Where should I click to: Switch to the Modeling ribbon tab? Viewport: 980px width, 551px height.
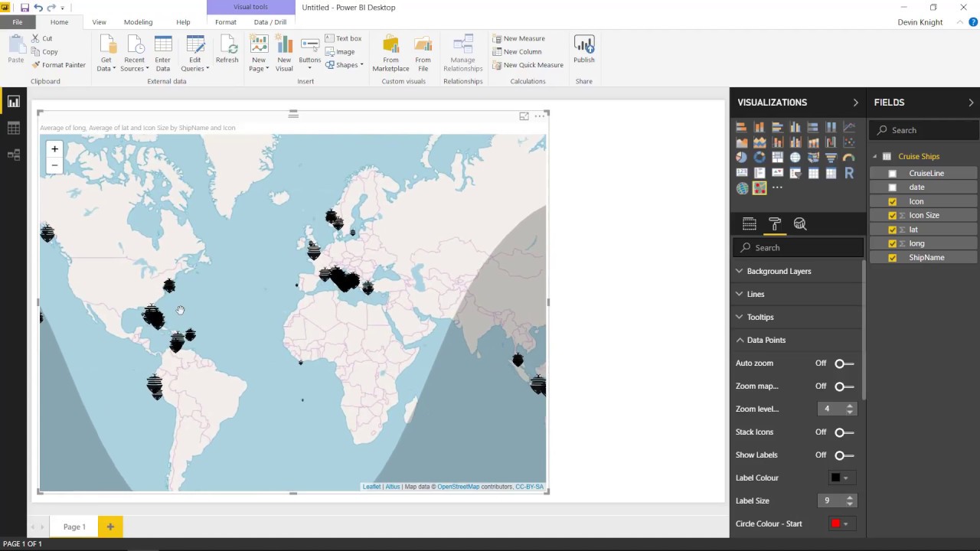point(138,21)
